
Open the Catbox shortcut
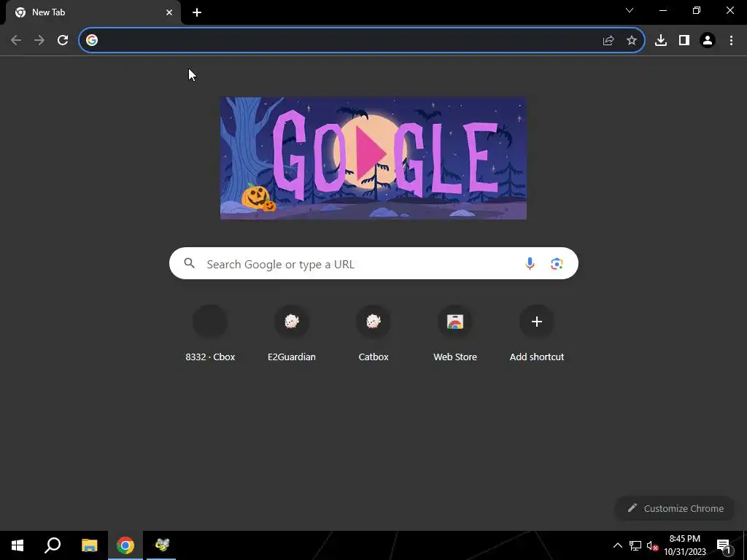click(373, 334)
